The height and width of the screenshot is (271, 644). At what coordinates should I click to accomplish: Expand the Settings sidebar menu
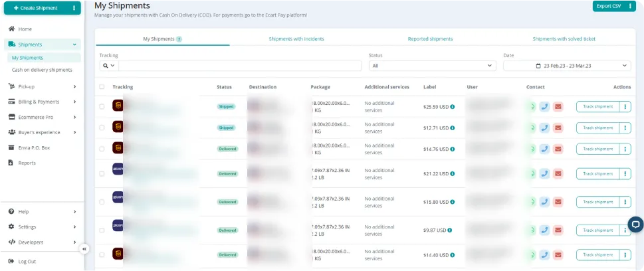(x=43, y=226)
